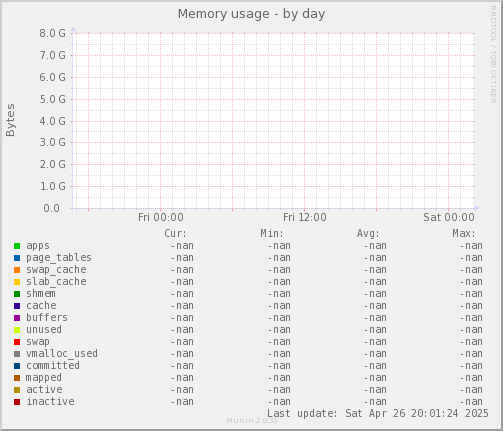
Task: Click the orange swap_cache legend swatch
Action: pos(17,270)
